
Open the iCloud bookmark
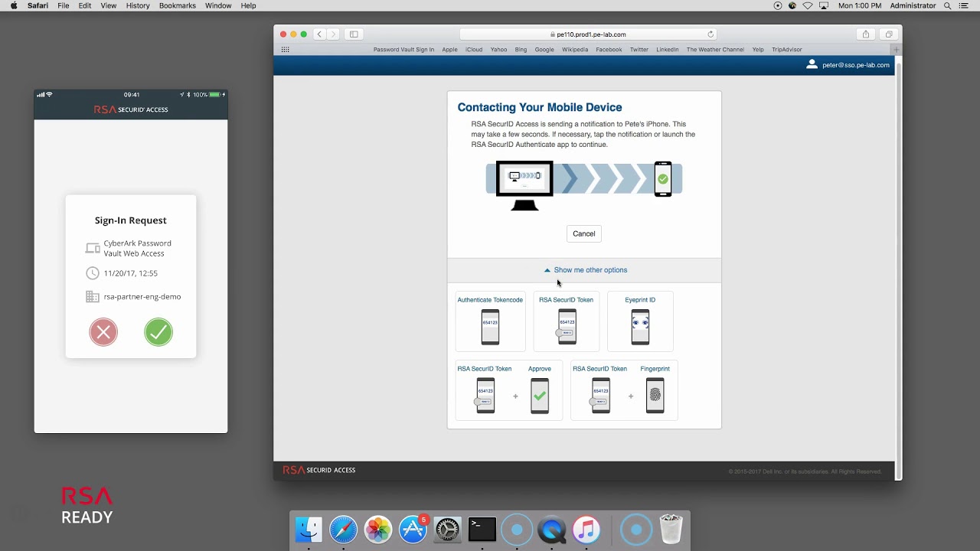pos(474,50)
